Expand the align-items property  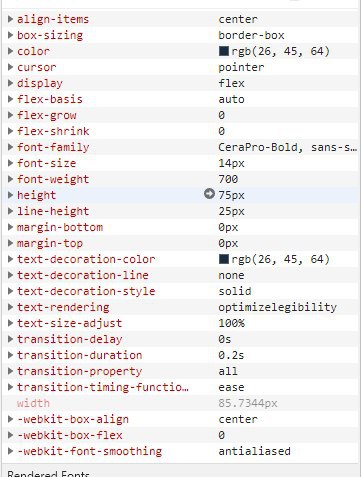(10, 19)
